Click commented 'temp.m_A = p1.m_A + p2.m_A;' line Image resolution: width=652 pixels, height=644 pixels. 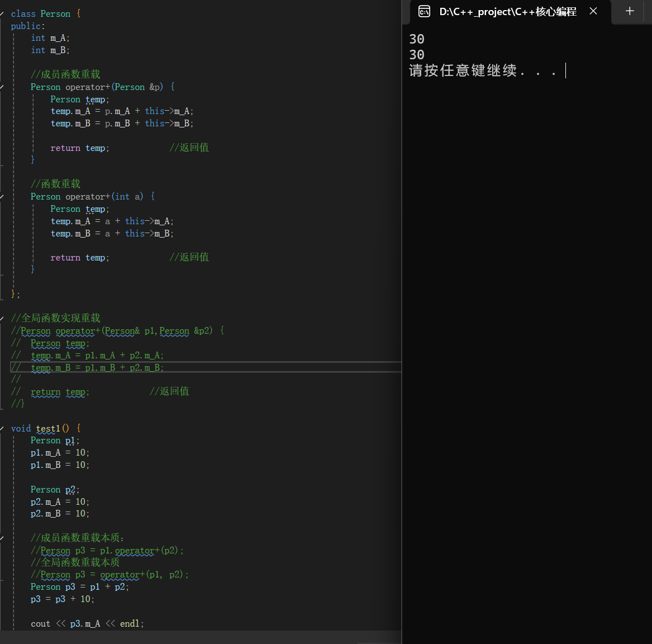(87, 356)
